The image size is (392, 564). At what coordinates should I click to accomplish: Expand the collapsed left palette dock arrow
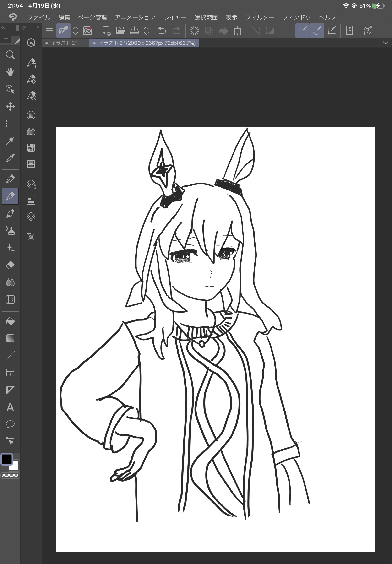pyautogui.click(x=37, y=28)
